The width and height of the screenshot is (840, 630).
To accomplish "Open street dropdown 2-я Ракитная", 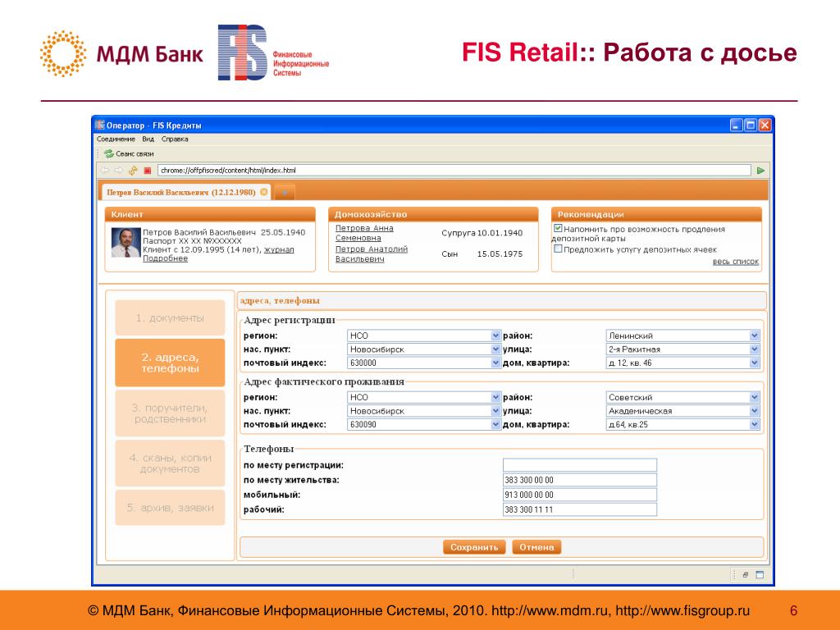I will coord(755,349).
